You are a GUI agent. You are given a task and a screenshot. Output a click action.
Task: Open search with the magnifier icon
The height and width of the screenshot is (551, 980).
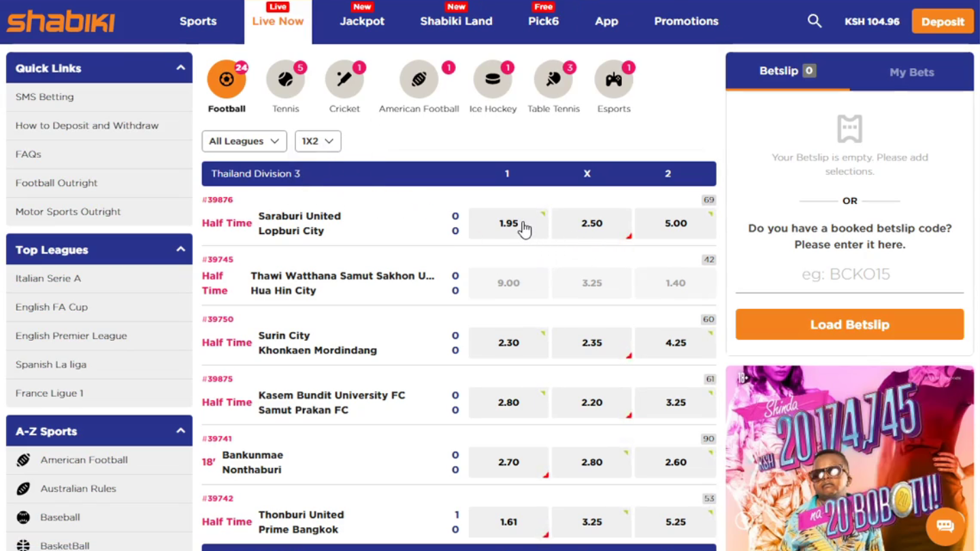[x=814, y=21]
